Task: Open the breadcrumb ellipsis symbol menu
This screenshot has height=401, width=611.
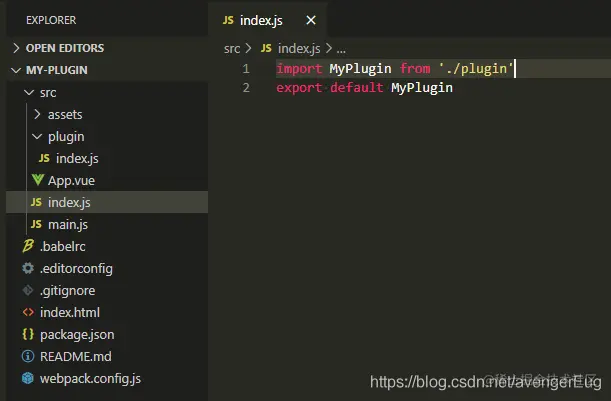Action: coord(341,49)
